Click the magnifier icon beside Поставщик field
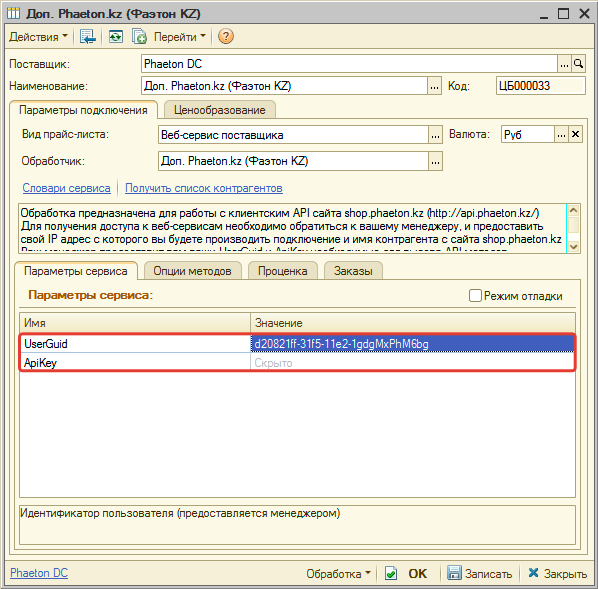Viewport: 598px width, 589px height. tap(578, 64)
